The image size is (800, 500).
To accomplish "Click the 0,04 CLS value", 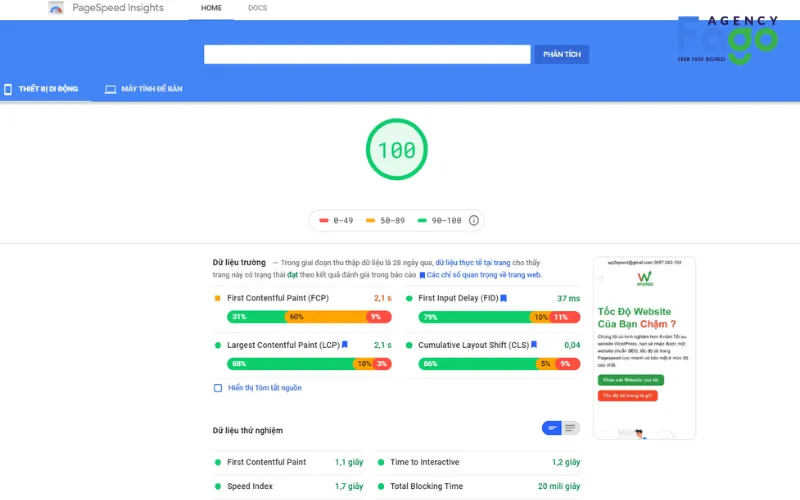I will (x=572, y=345).
